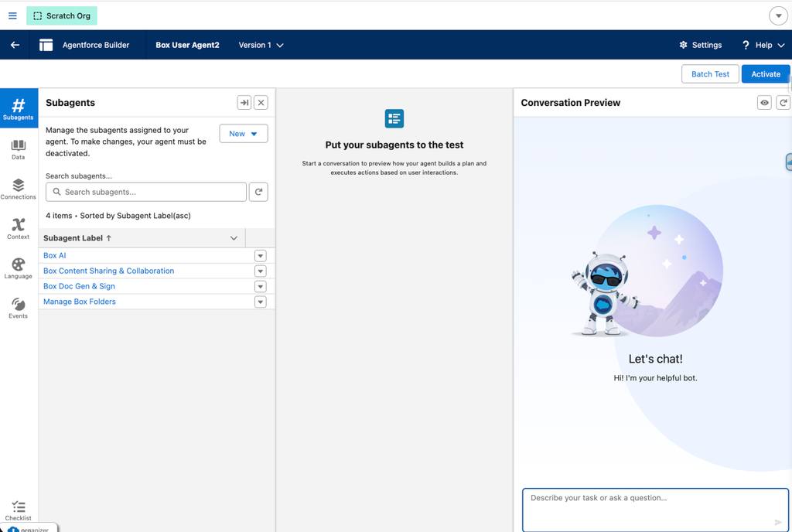Open row actions dropdown for Box AI
792x532 pixels.
260,256
